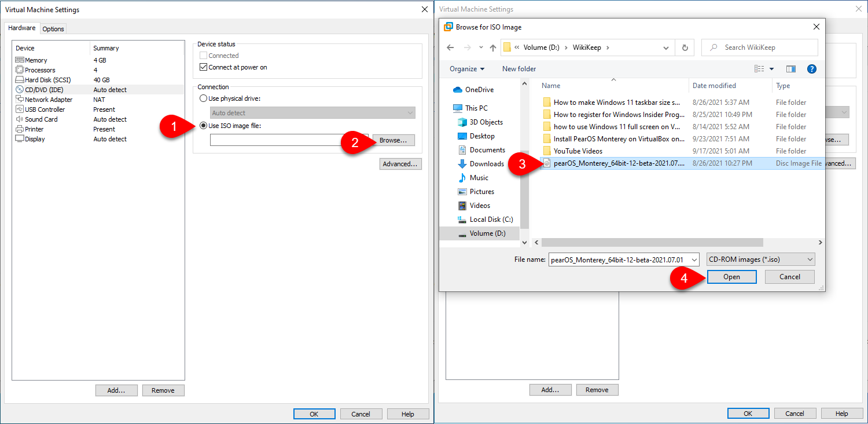Click the Downloads arrow icon

[462, 164]
